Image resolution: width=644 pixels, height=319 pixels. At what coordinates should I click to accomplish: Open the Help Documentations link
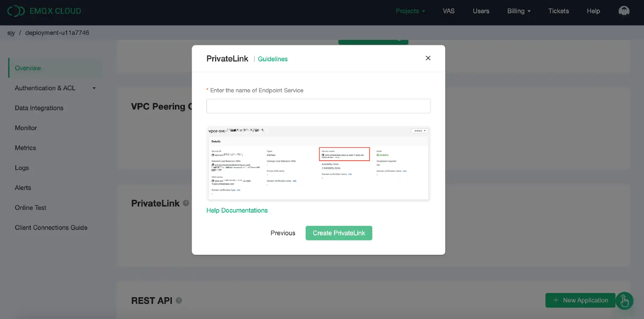click(x=237, y=210)
